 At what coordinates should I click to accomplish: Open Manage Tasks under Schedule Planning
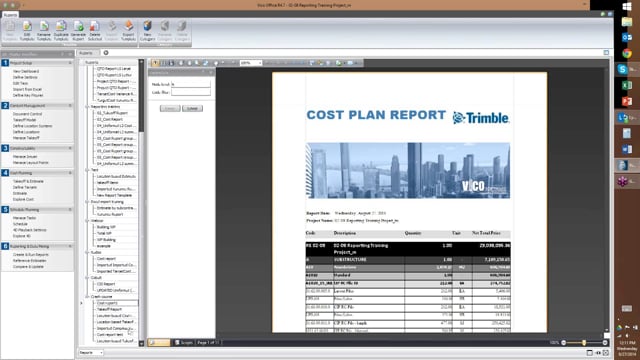click(24, 218)
